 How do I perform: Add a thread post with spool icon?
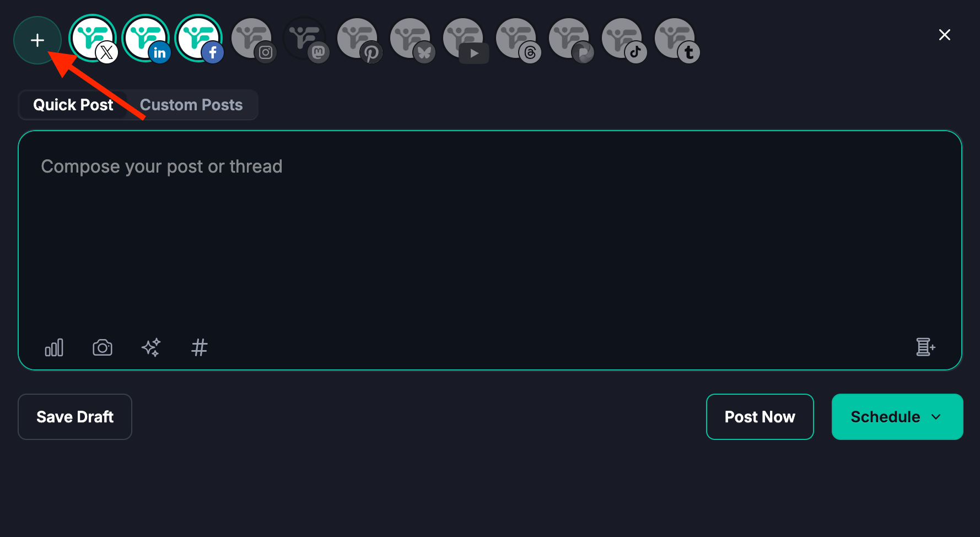(x=925, y=347)
